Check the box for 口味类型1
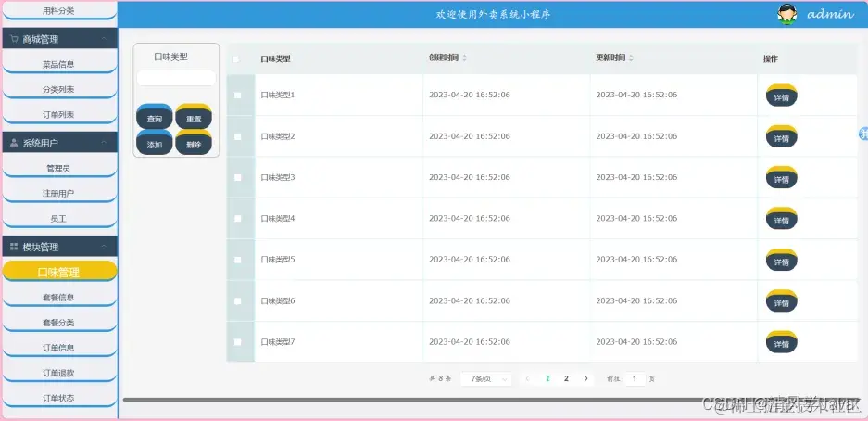This screenshot has height=421, width=868. click(237, 96)
